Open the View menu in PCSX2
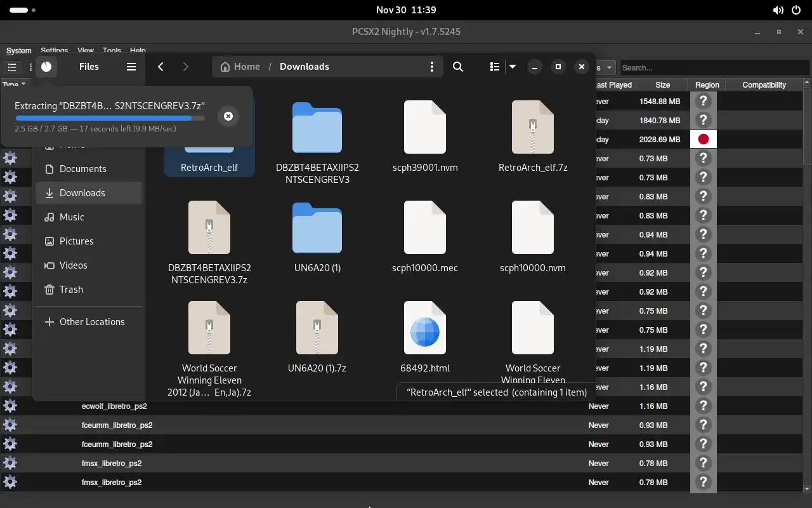 [x=86, y=50]
